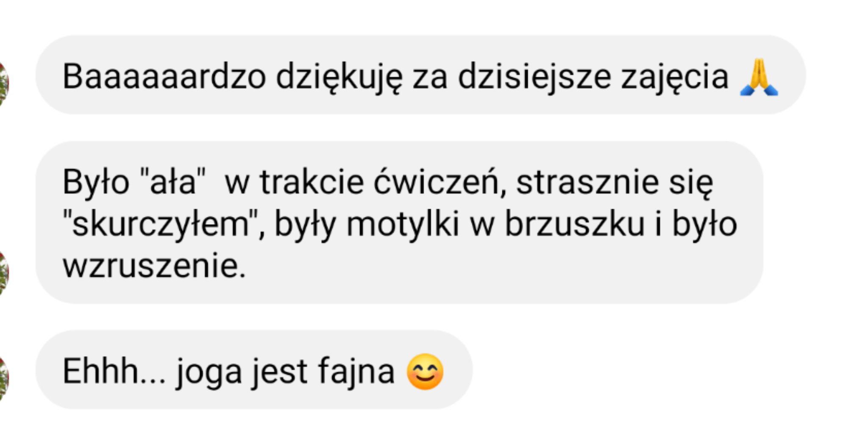
Task: Click the word "brzuszku"
Action: coord(575,224)
